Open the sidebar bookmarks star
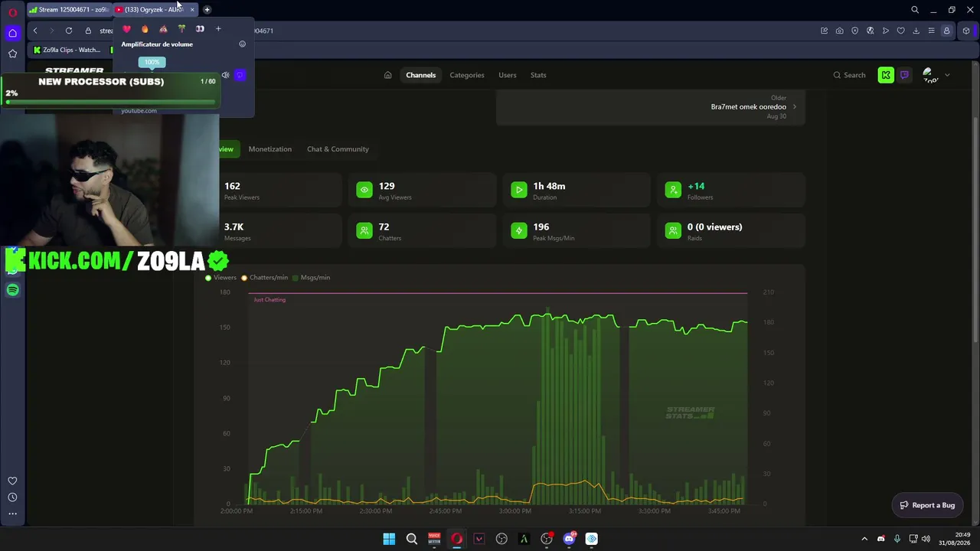The width and height of the screenshot is (980, 551). click(12, 54)
